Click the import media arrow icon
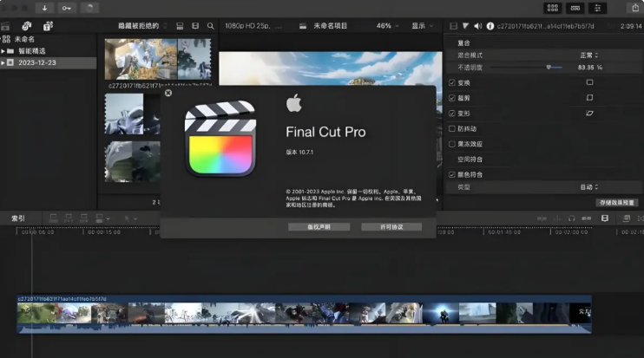Viewport: 644px width, 358px height. click(45, 8)
